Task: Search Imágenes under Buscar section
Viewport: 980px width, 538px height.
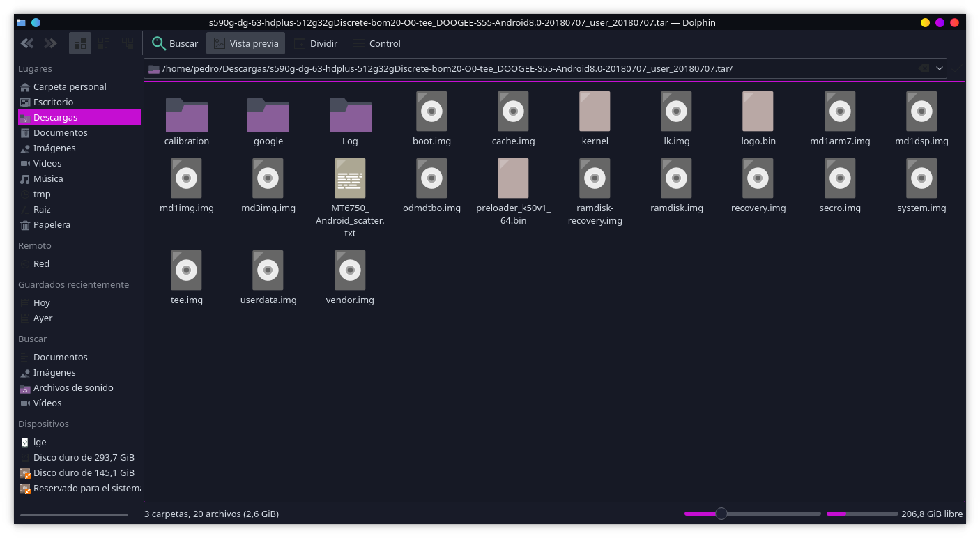Action: (79, 373)
